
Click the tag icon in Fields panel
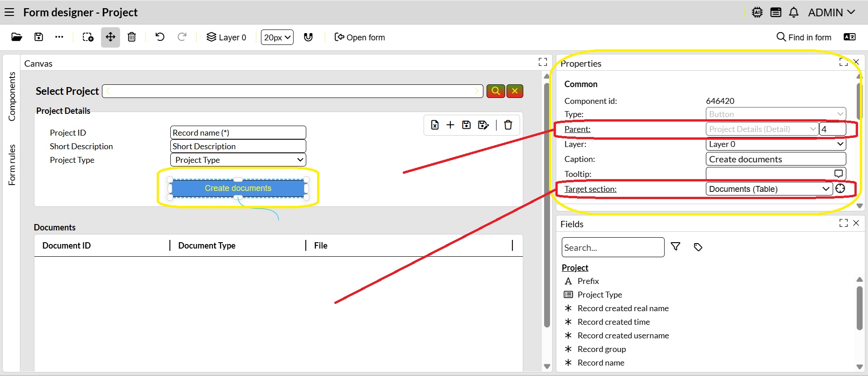pos(698,247)
